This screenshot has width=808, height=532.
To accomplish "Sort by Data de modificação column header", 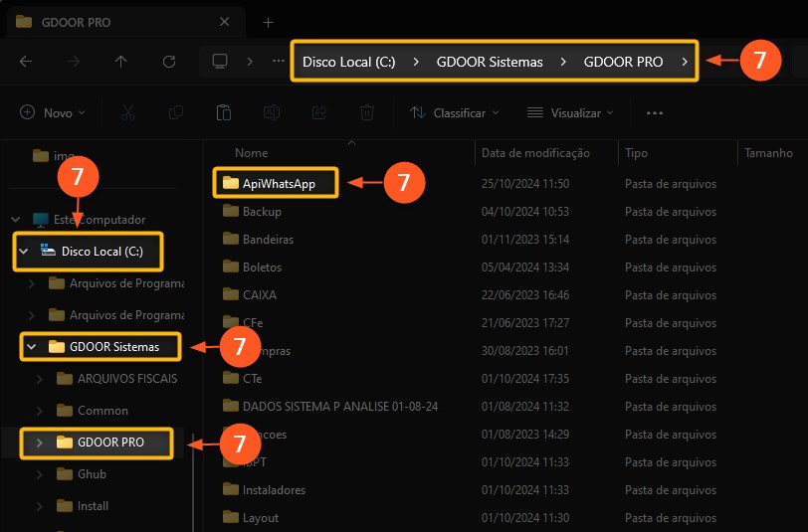I will [x=535, y=153].
